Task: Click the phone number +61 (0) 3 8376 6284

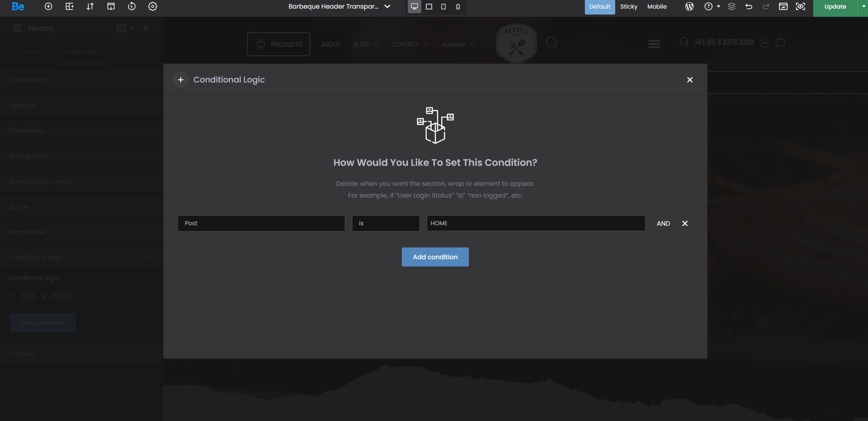Action: (724, 42)
